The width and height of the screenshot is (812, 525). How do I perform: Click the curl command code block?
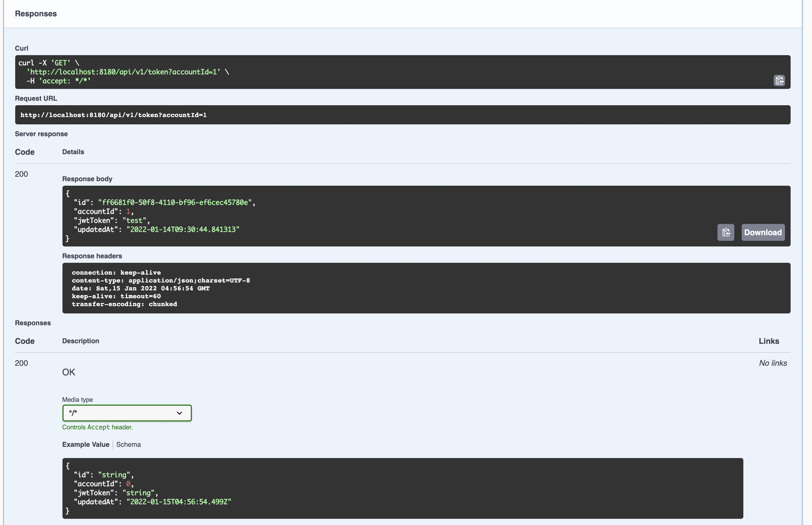point(402,72)
